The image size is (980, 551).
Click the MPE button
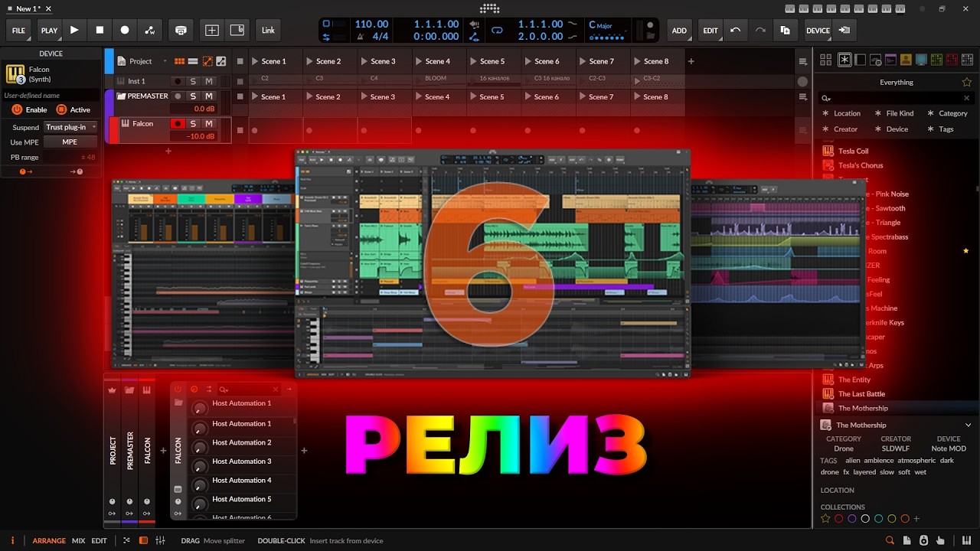70,142
